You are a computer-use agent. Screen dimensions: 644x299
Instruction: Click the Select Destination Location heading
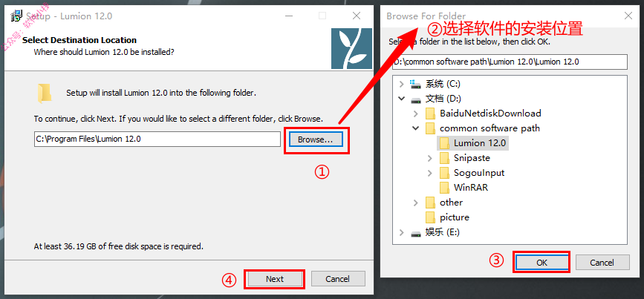(x=79, y=40)
